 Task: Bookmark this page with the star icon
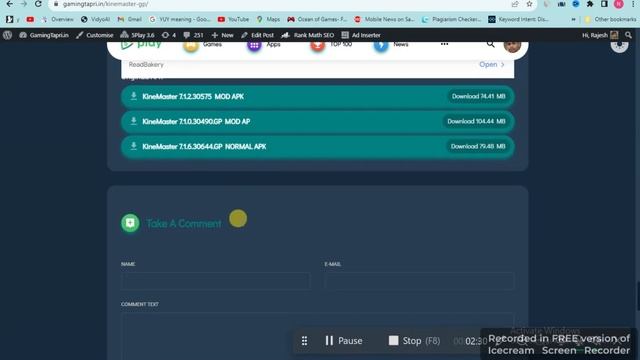(529, 4)
